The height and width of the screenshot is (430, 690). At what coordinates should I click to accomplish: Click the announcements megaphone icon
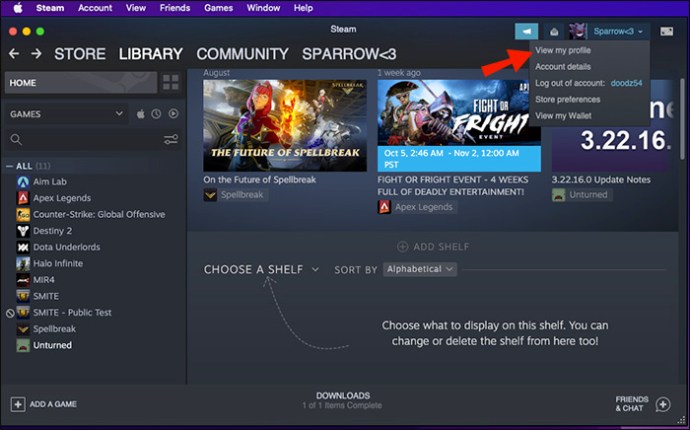click(x=526, y=31)
